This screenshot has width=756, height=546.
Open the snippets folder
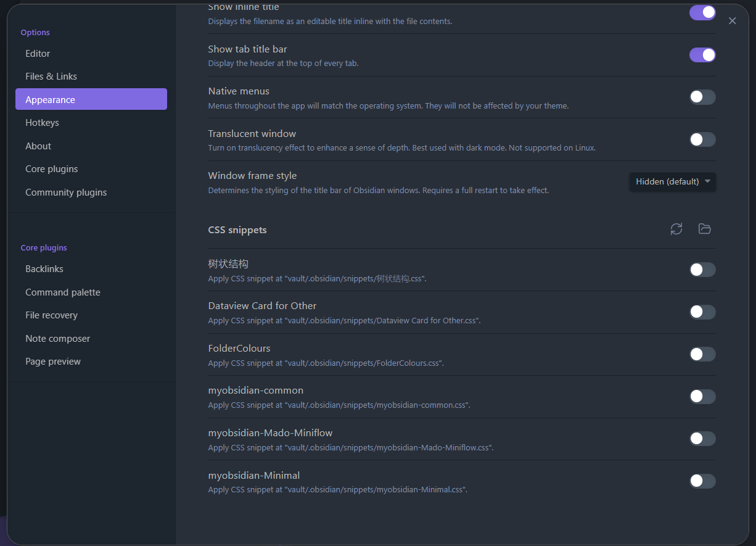[705, 229]
